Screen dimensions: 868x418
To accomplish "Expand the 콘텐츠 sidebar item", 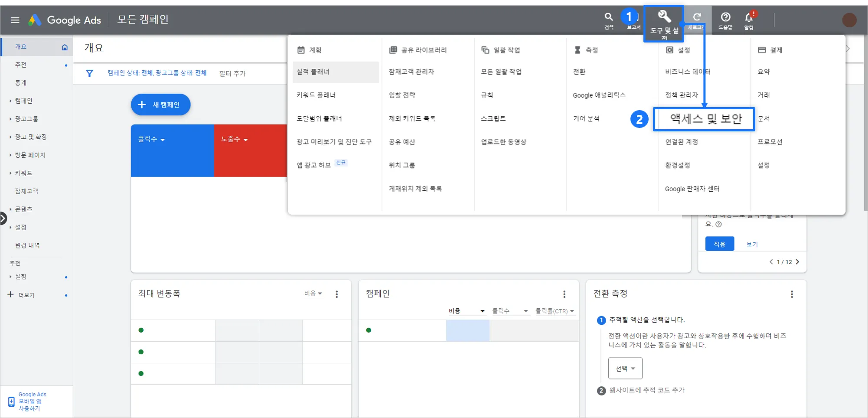I will [x=10, y=209].
